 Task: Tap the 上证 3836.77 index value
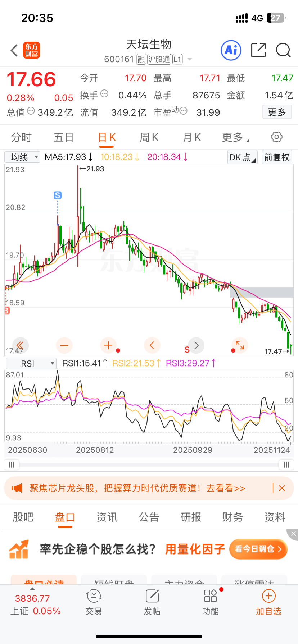click(32, 598)
